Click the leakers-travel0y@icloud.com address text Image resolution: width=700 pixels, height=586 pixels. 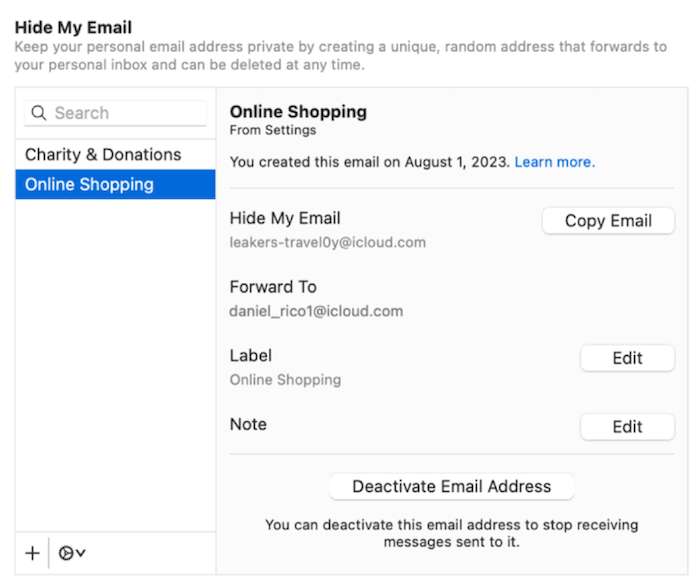[328, 242]
